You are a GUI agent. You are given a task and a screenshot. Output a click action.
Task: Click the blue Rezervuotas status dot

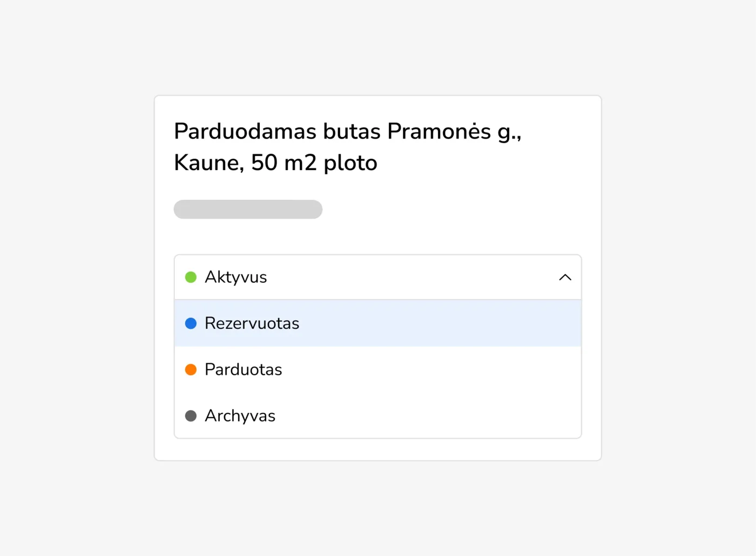(x=191, y=323)
